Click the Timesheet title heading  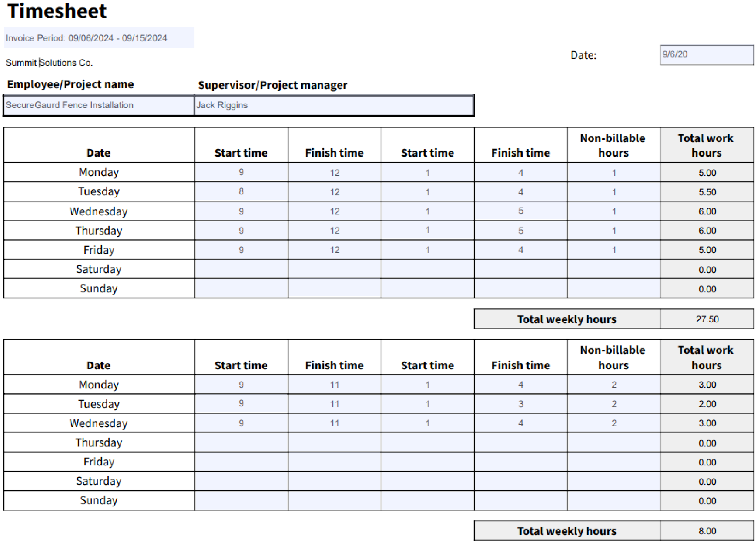[57, 11]
